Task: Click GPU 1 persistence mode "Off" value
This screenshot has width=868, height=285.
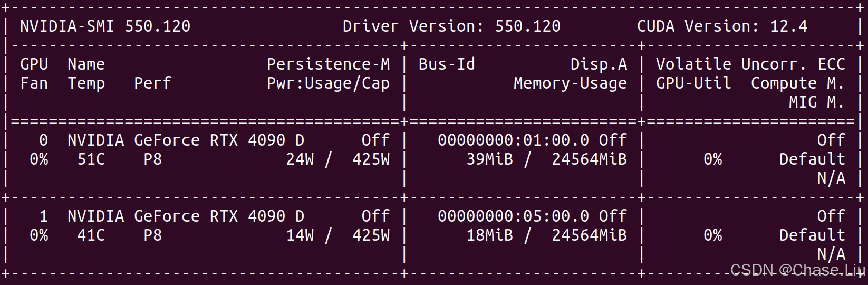Action: pos(376,216)
